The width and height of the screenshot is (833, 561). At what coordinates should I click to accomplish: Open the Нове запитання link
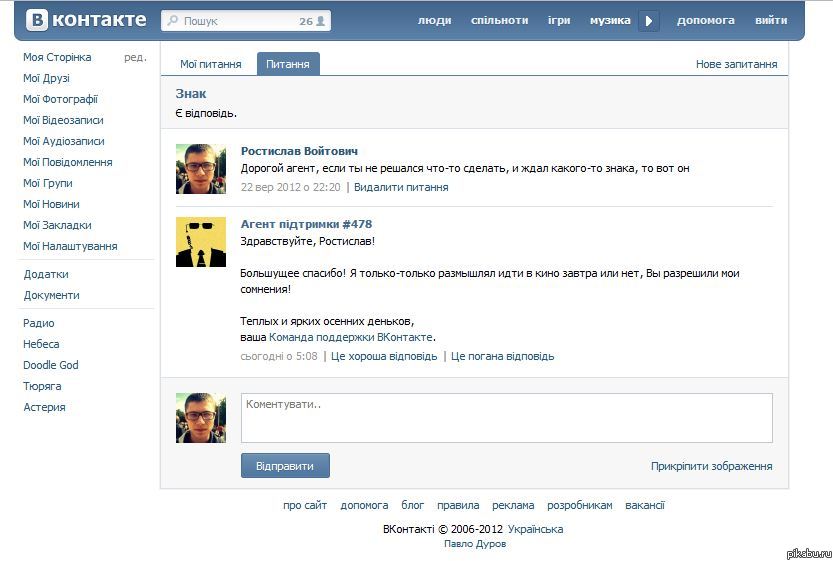pyautogui.click(x=736, y=64)
